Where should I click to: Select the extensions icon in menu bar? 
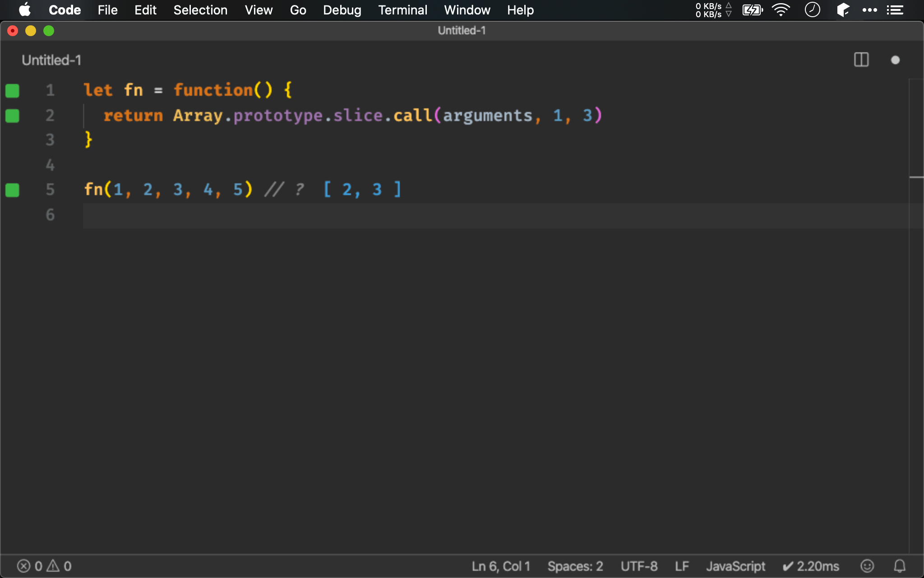[842, 10]
